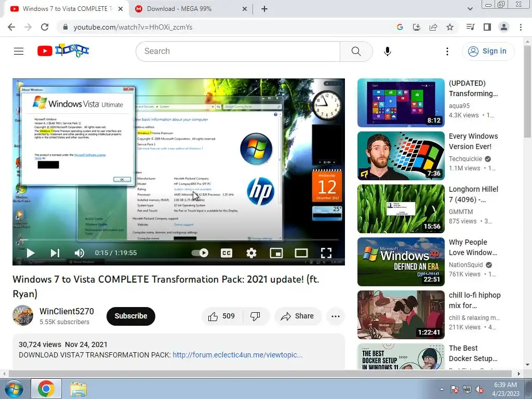Close the MEGA download tab
Screen dimensions: 532x399
click(x=245, y=9)
